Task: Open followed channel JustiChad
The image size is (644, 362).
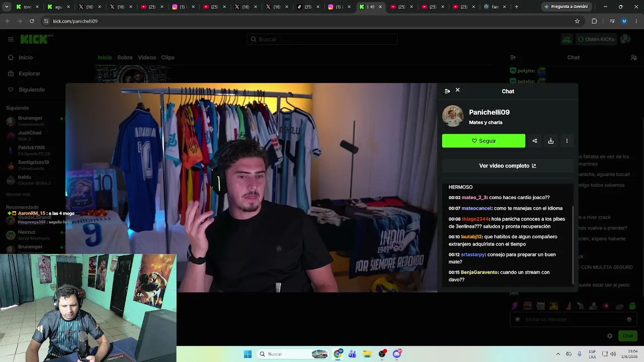Action: (33, 135)
